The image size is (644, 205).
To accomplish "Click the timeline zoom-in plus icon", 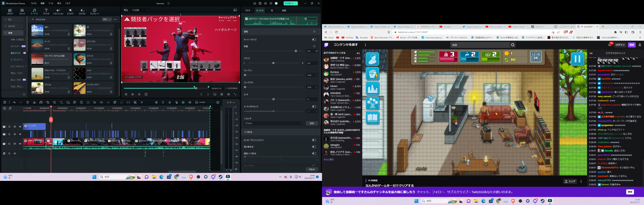I will (x=218, y=102).
